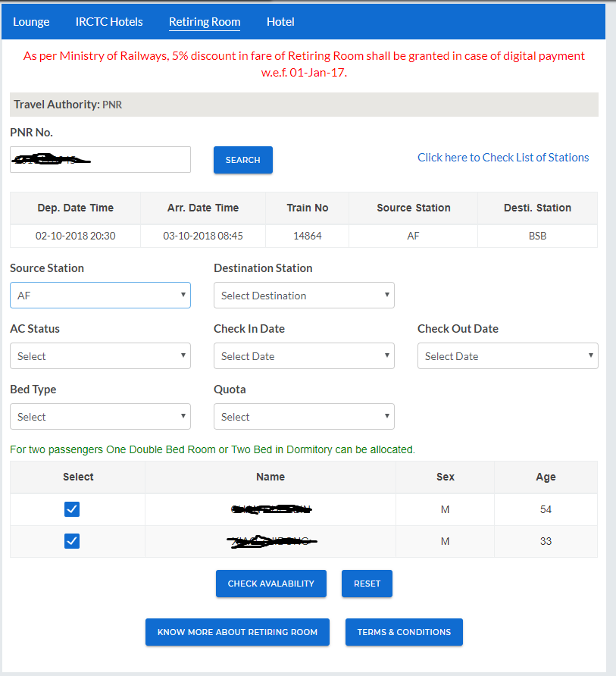Expand the Source Station dropdown

click(x=100, y=296)
